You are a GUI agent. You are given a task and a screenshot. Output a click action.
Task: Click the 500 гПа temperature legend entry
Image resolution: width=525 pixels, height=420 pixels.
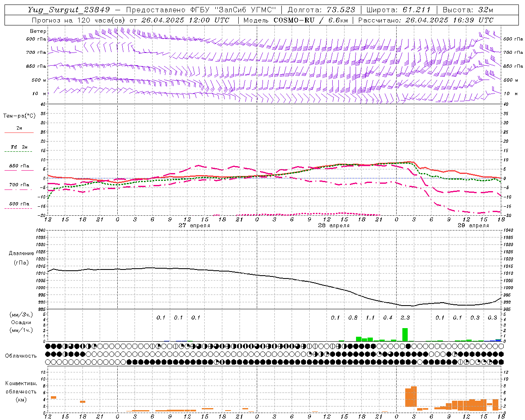[19, 204]
